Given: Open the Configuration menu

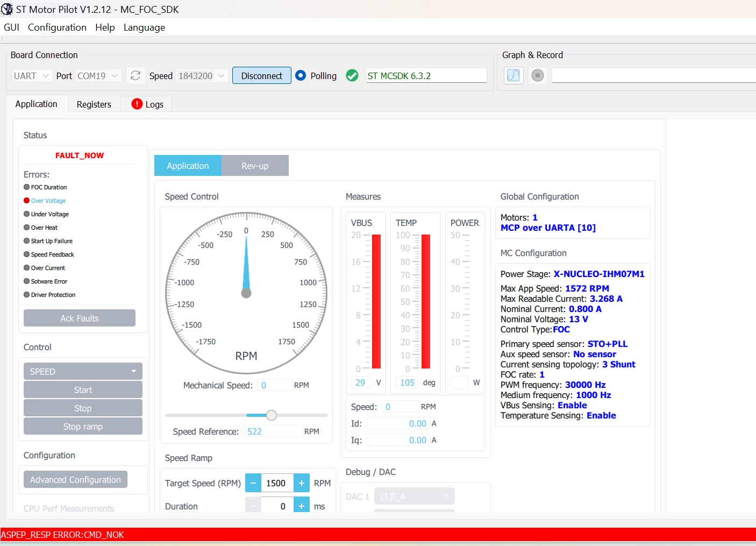Looking at the screenshot, I should pyautogui.click(x=57, y=27).
